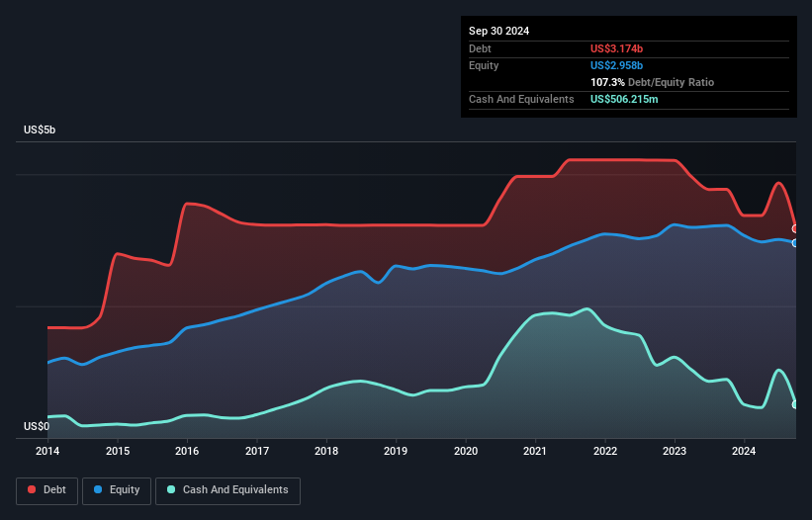
Task: Click the 2018 x-axis label
Action: [x=326, y=451]
